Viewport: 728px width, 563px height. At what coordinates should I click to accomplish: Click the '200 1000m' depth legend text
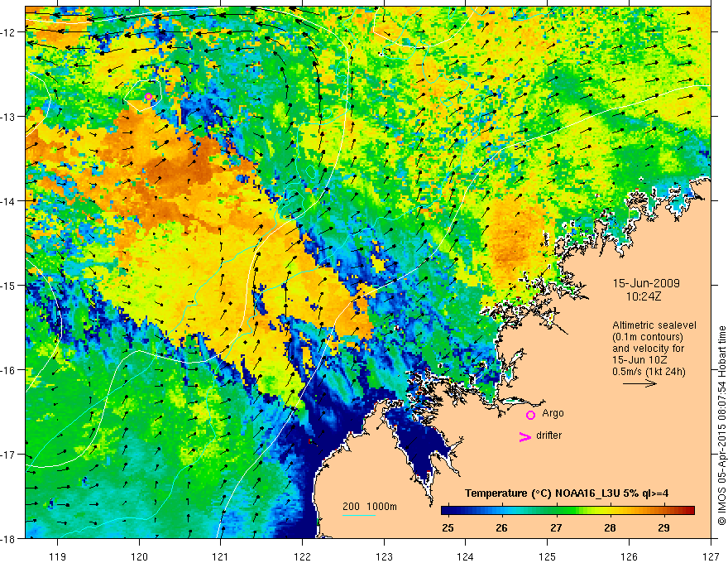370,507
